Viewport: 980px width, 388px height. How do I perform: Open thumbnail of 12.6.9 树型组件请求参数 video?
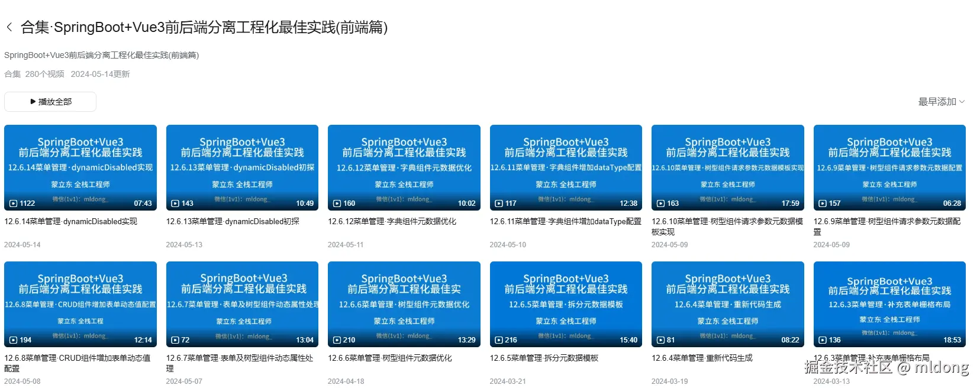click(889, 168)
